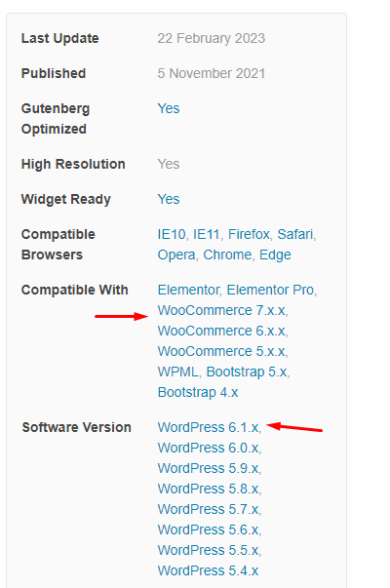Click the Bootstrap 5.x link

(247, 372)
